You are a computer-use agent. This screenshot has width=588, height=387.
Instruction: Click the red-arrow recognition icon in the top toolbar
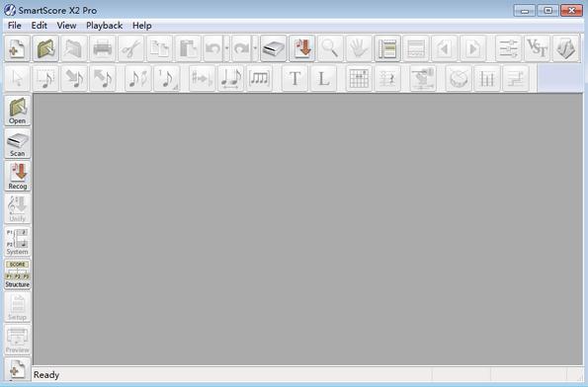pos(301,48)
